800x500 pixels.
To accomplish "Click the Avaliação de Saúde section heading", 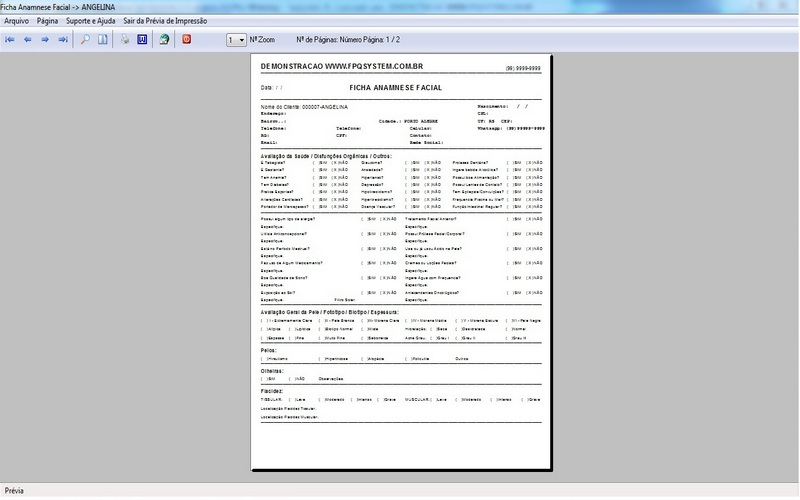I will (326, 156).
